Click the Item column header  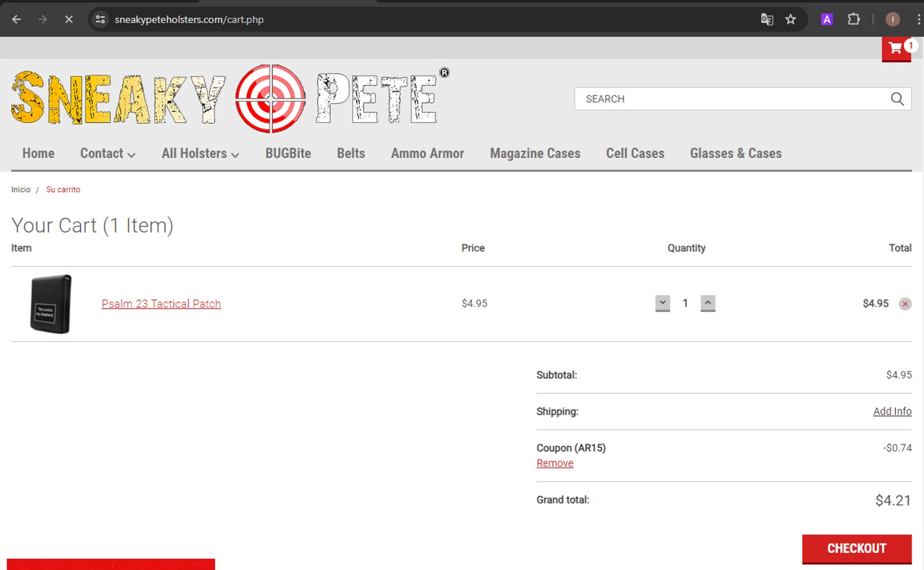pyautogui.click(x=21, y=248)
